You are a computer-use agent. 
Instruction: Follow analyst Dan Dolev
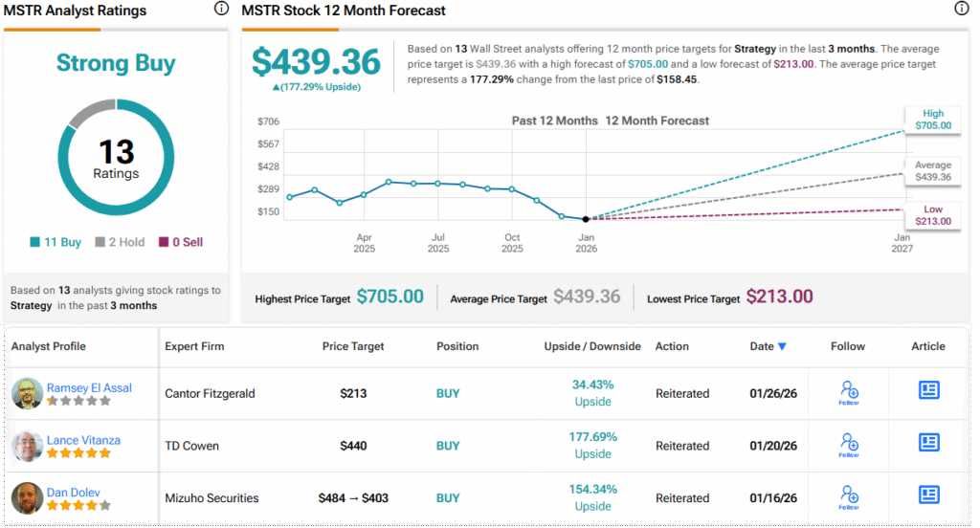coord(848,497)
